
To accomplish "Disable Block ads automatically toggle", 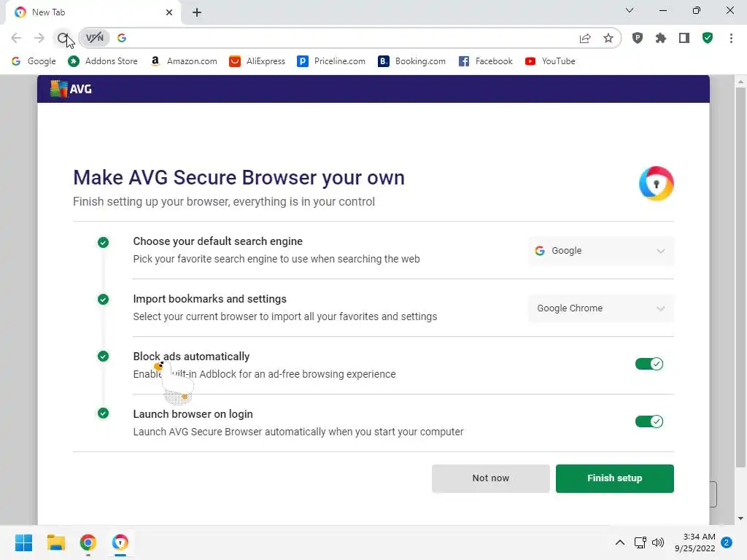I will 649,364.
